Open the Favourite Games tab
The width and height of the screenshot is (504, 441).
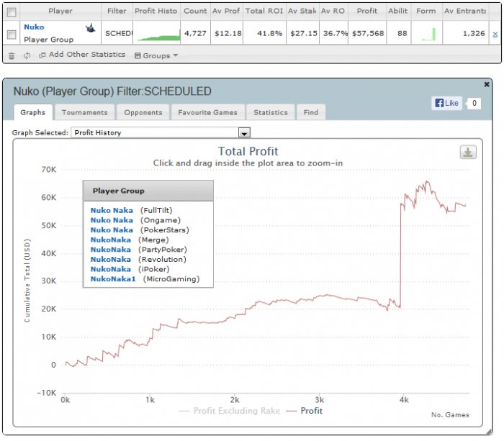(x=207, y=112)
